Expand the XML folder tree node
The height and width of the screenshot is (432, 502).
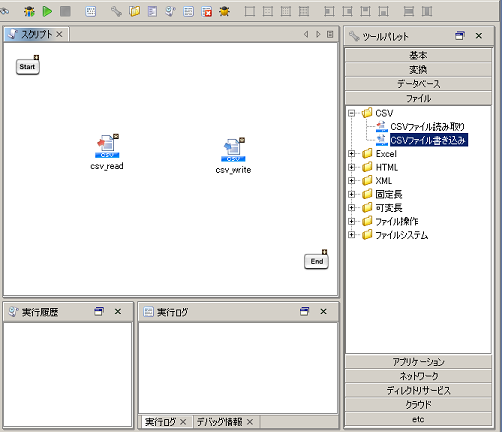pos(351,181)
